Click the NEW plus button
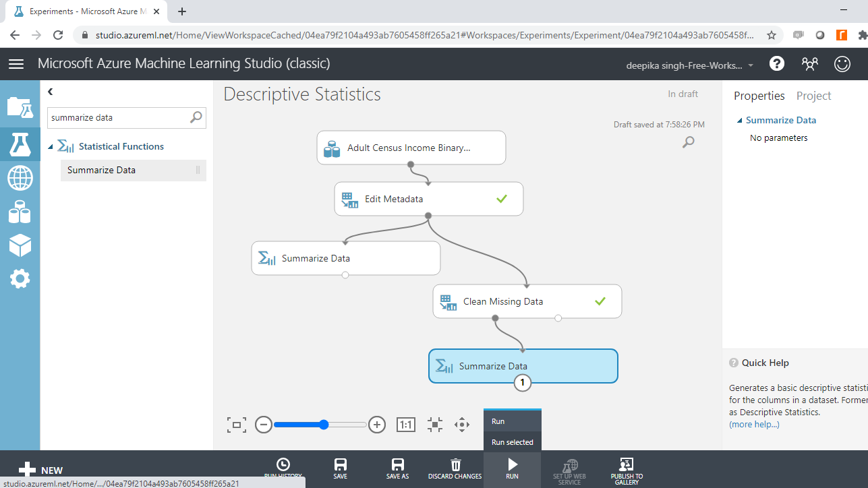The height and width of the screenshot is (488, 868). 40,470
